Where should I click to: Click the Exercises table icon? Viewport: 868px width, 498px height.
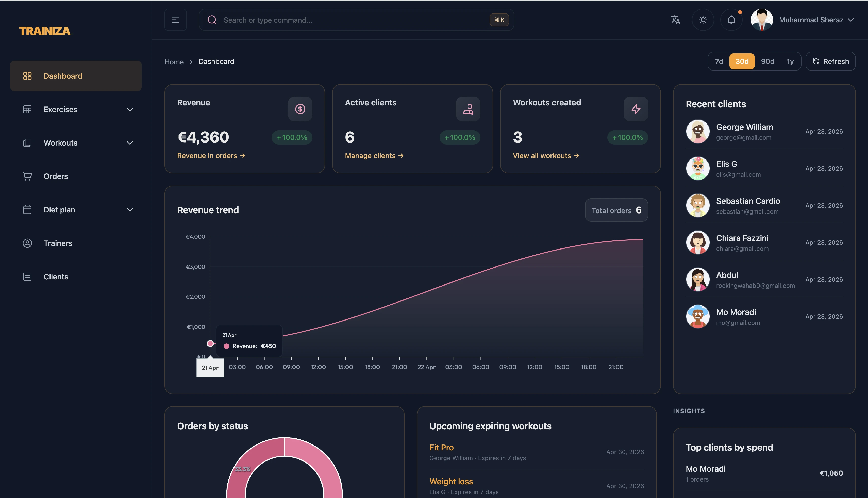coord(27,110)
